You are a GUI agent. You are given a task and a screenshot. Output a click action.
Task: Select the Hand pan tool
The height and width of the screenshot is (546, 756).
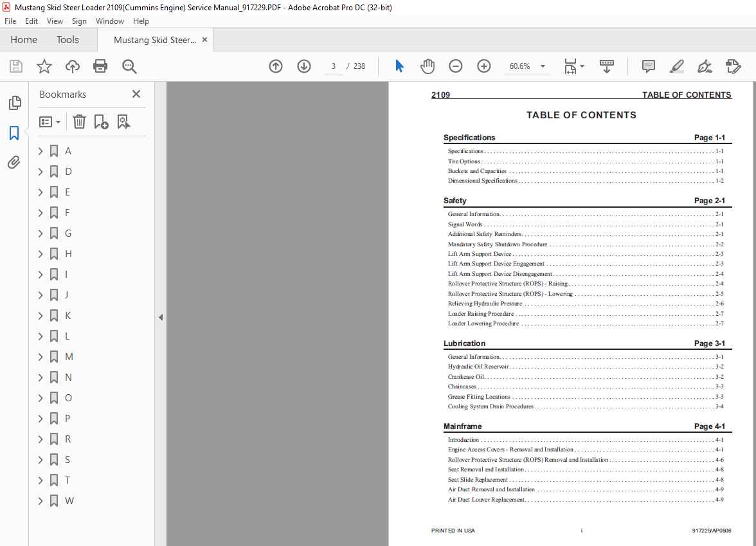point(427,66)
